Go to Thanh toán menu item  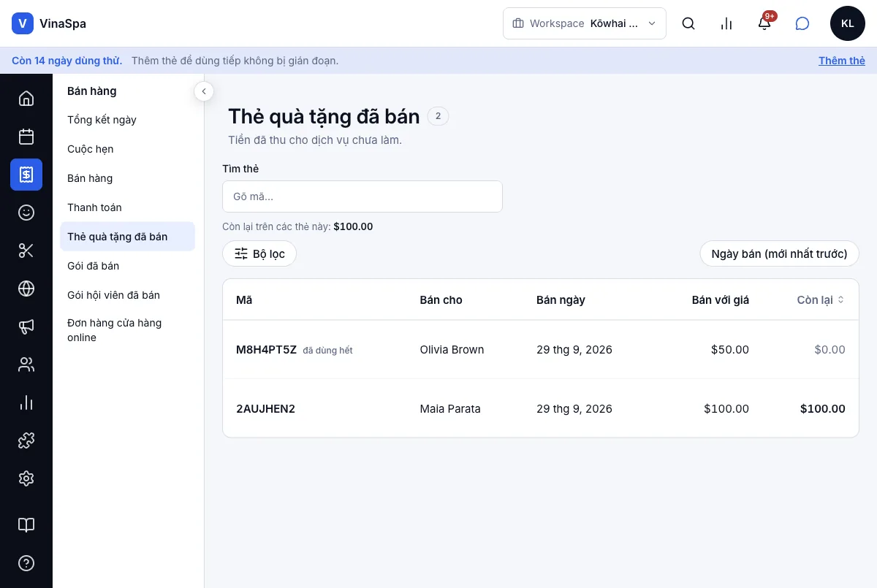click(127, 207)
